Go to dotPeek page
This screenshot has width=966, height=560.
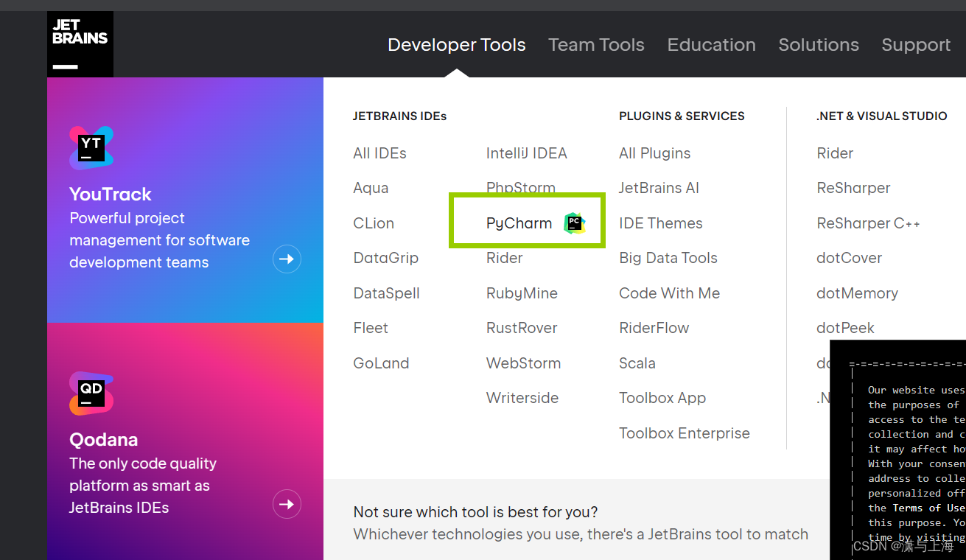point(845,328)
